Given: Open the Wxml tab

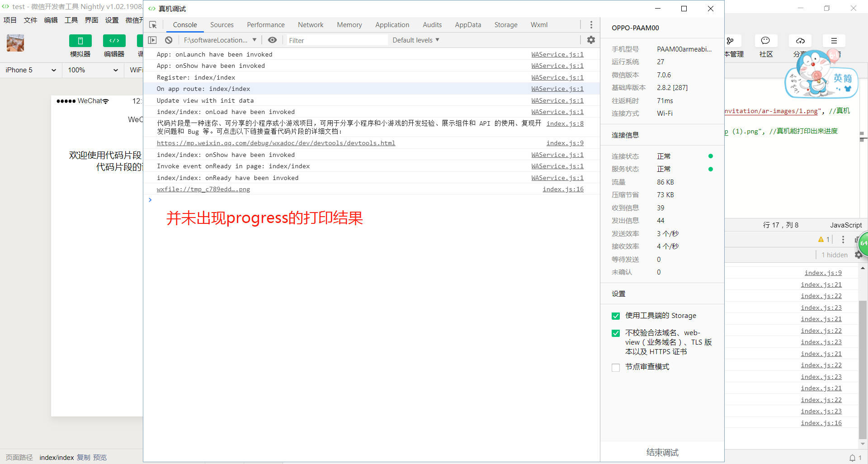Looking at the screenshot, I should (539, 25).
